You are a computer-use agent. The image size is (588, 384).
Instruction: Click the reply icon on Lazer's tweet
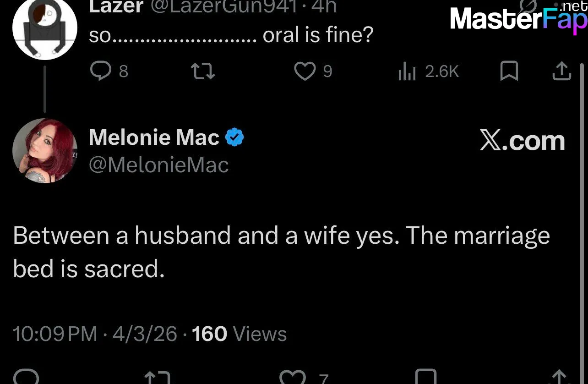(99, 71)
